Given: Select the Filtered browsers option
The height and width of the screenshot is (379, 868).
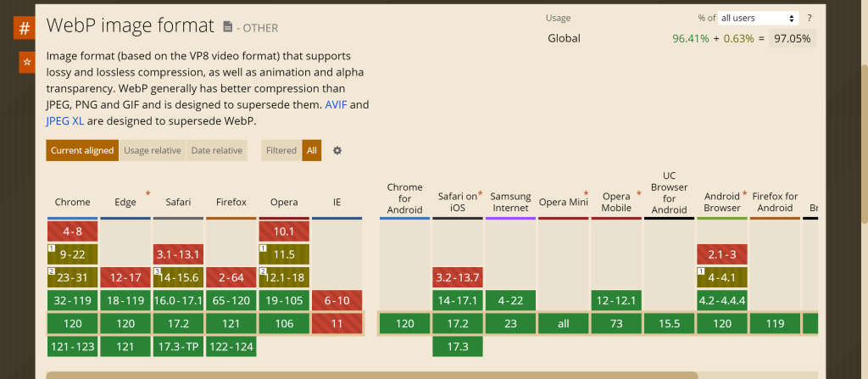Looking at the screenshot, I should 281,151.
